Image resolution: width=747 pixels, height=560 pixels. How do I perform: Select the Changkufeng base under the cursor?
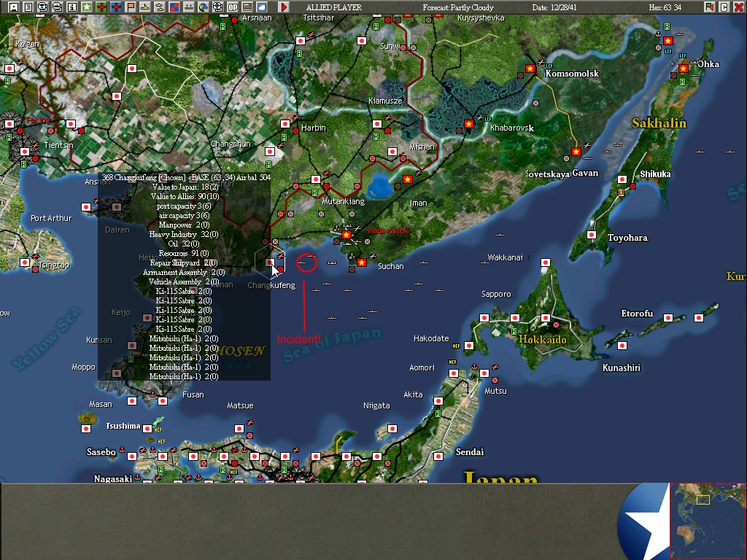click(270, 262)
